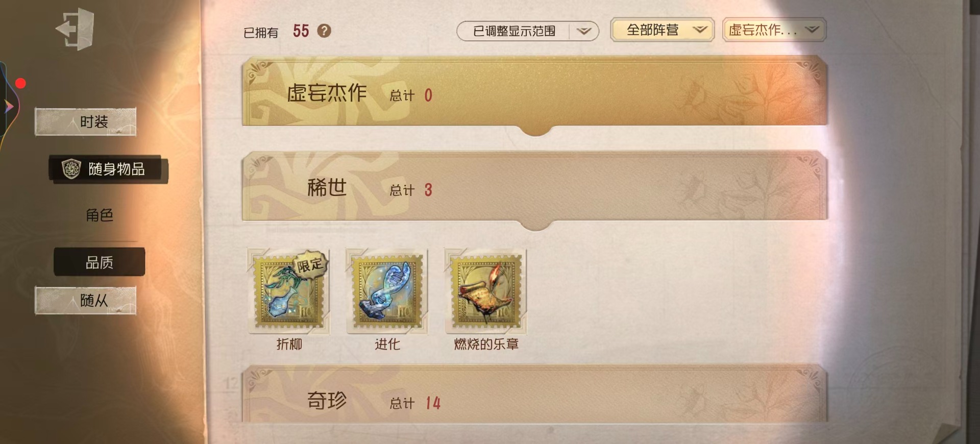
Task: Open the question mark help icon
Action: tap(324, 31)
